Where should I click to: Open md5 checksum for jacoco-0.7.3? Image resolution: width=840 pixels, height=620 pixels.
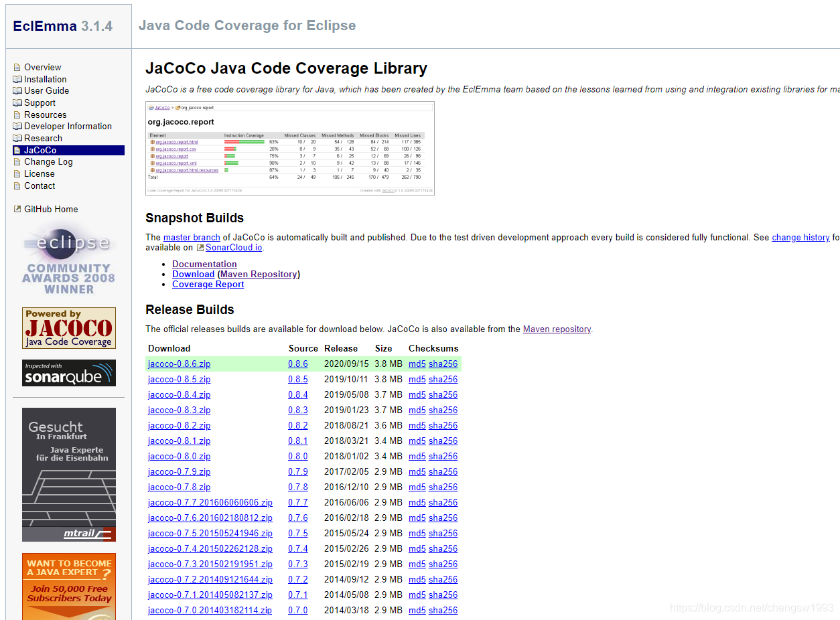click(417, 564)
